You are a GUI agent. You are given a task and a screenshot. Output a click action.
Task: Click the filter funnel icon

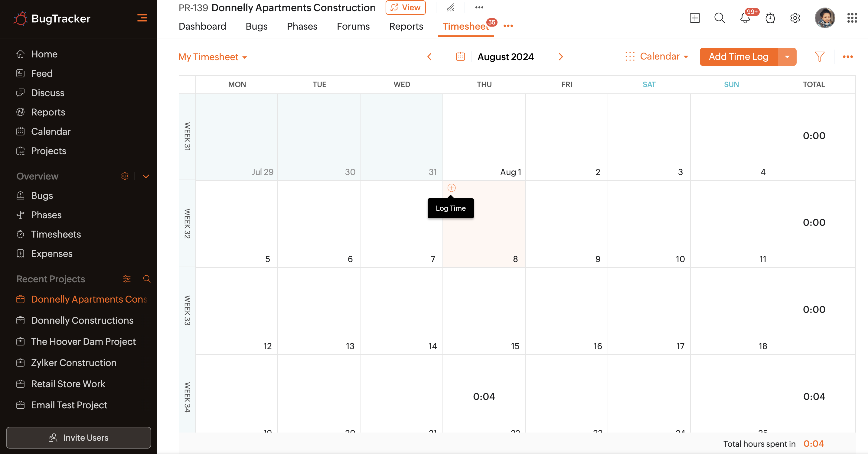(820, 57)
